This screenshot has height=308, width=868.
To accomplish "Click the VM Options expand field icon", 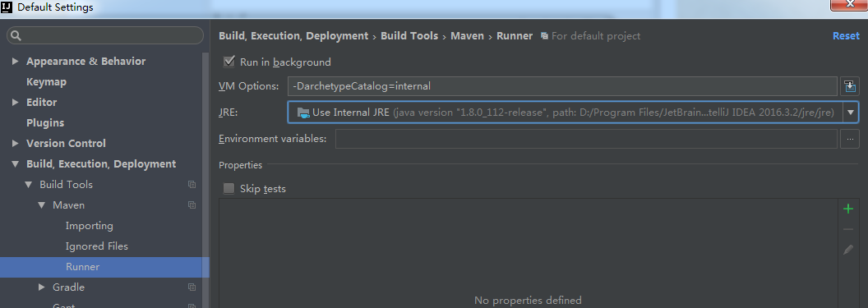I will pyautogui.click(x=850, y=86).
